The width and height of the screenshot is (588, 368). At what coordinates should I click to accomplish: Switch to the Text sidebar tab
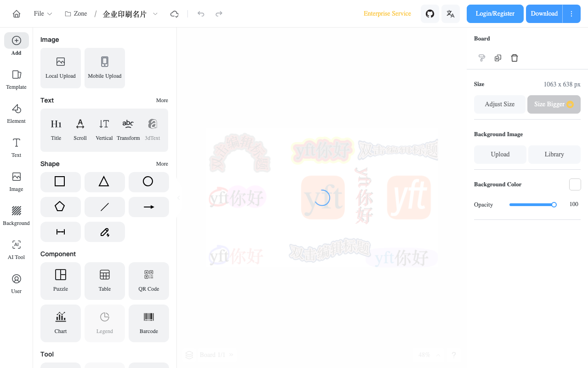17,147
